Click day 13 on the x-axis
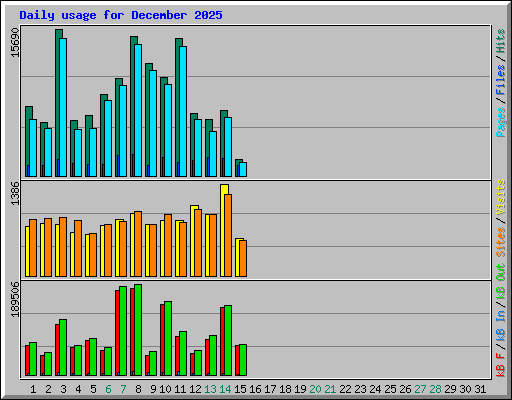The image size is (512, 400). coord(210,389)
